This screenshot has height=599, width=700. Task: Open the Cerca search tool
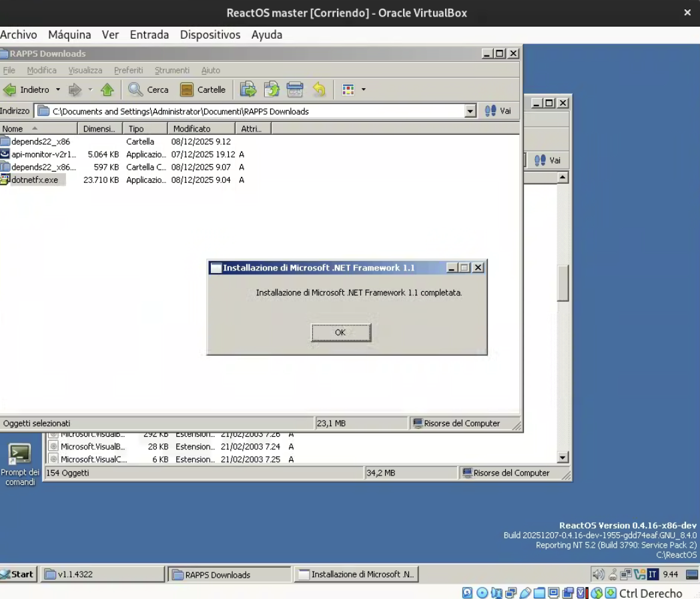148,89
